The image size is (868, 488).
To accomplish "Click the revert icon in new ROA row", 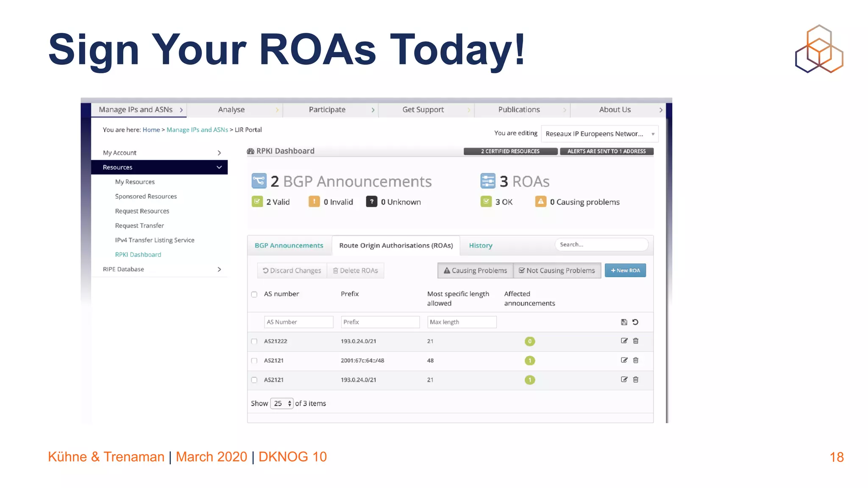I will (635, 322).
